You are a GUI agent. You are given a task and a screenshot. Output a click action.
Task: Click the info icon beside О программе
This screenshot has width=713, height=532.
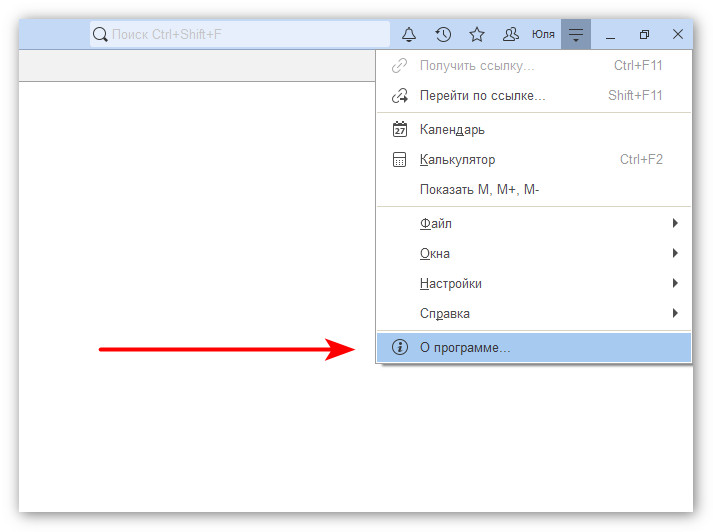(400, 348)
